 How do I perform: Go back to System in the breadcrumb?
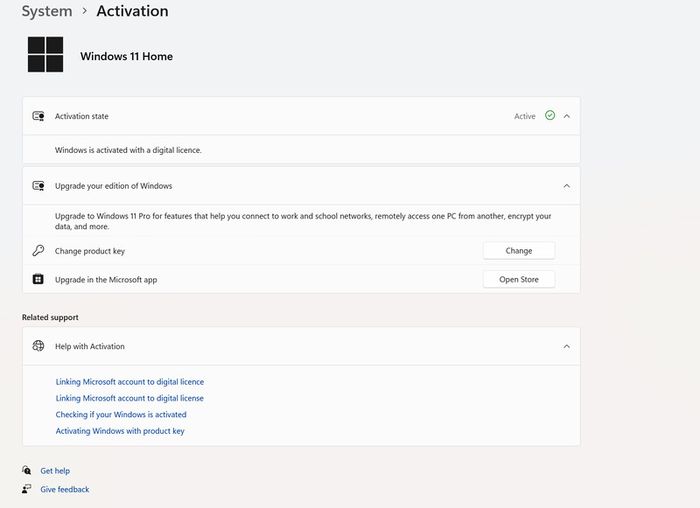coord(47,11)
